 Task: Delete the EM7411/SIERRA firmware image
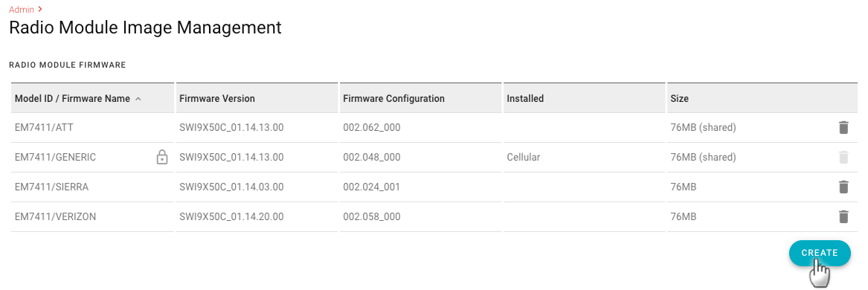[x=843, y=187]
